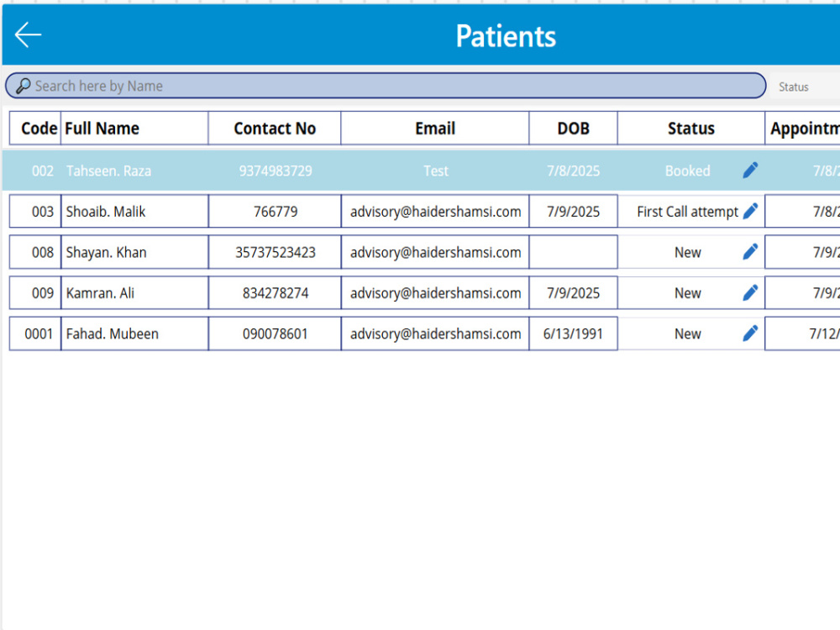The height and width of the screenshot is (630, 840).
Task: Click Fahad. Mubeen's email address
Action: (435, 333)
